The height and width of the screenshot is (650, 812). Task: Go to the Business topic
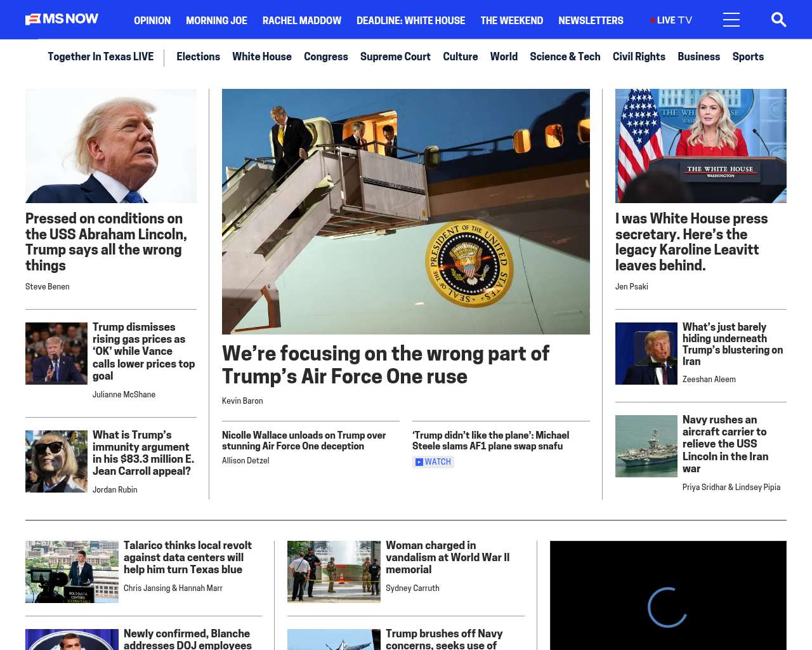698,56
